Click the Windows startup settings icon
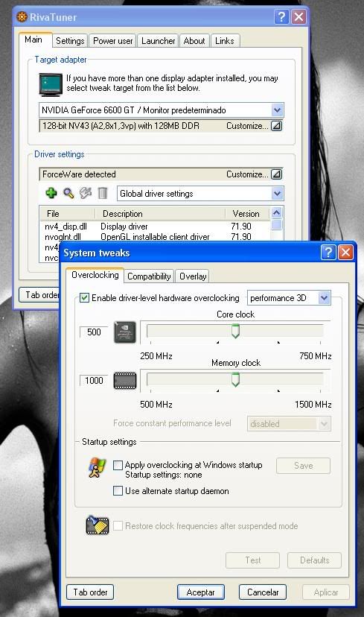 [x=97, y=467]
